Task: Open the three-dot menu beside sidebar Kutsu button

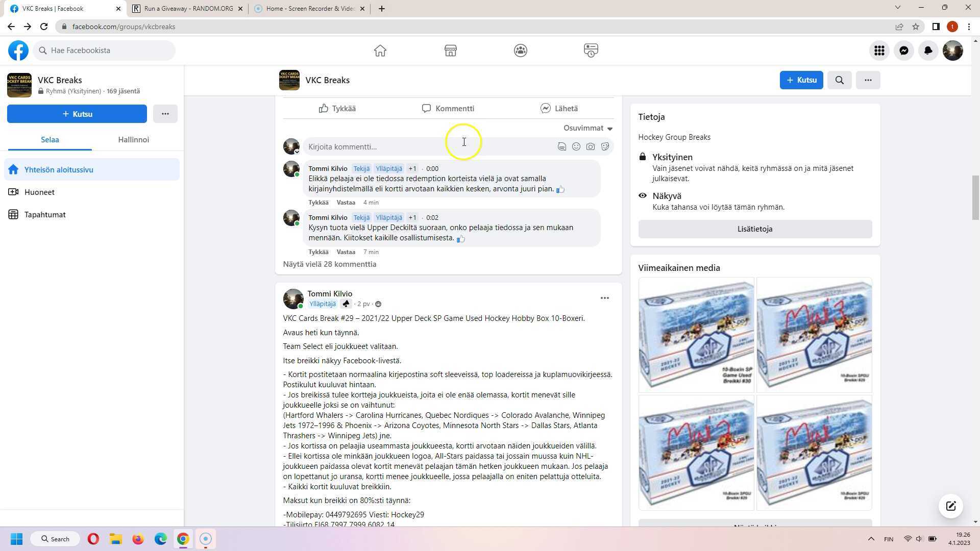Action: pos(165,114)
